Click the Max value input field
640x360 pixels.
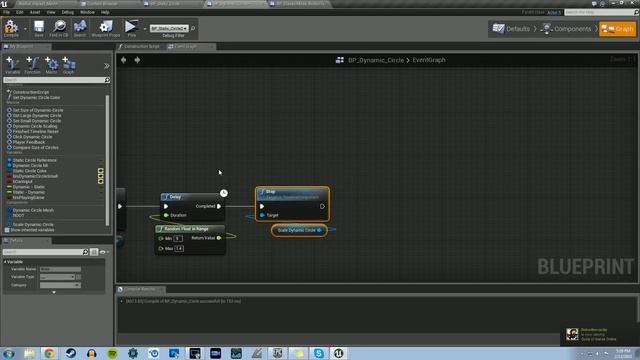coord(179,249)
